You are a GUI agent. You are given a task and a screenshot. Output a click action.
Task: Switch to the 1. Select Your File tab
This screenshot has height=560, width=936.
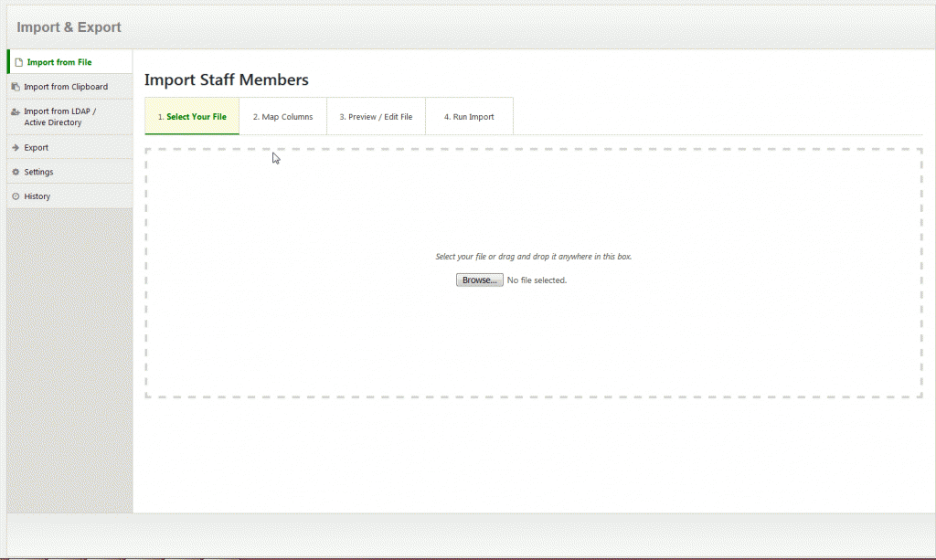click(192, 117)
